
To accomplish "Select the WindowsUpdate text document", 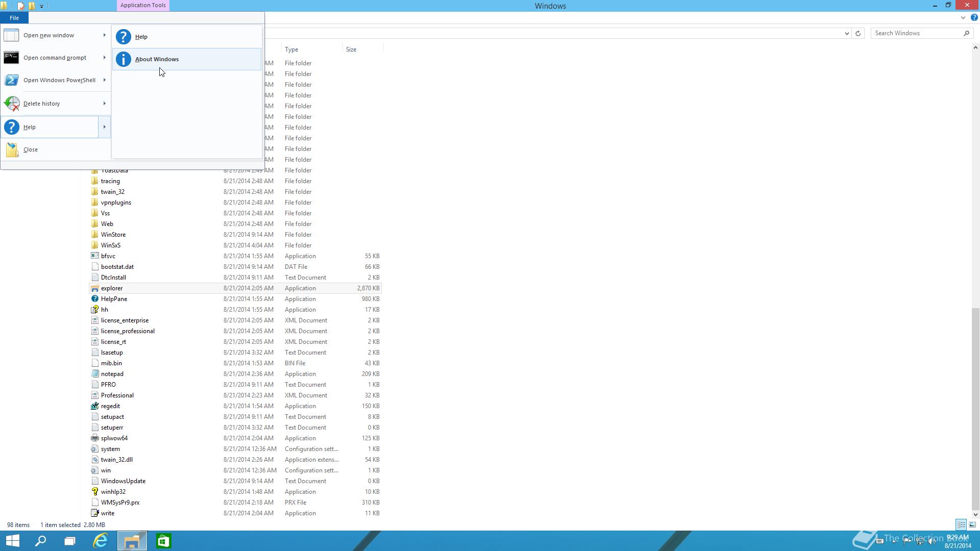I will click(x=123, y=481).
